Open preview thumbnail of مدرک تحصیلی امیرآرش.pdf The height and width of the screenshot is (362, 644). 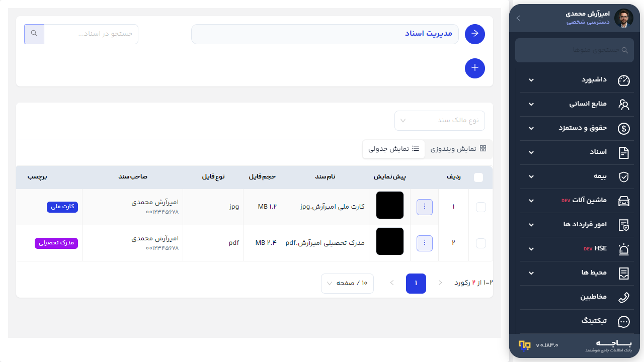[x=390, y=241]
